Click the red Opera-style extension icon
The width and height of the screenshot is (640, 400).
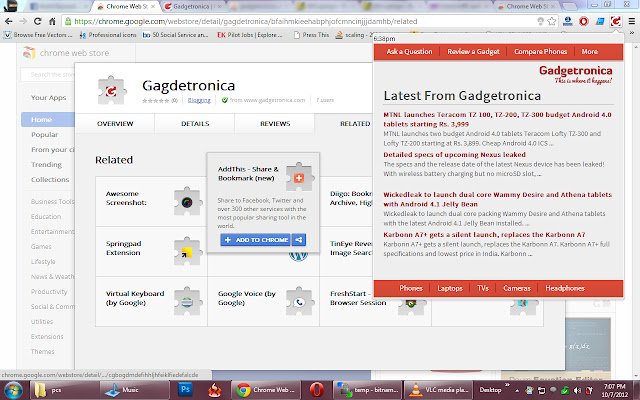coord(584,21)
